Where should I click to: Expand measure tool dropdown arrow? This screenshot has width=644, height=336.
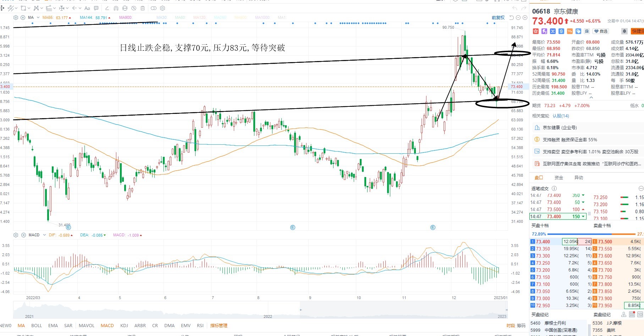67,8
